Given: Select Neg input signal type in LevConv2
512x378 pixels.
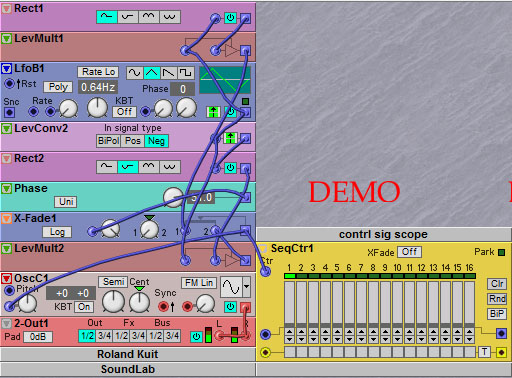Looking at the screenshot, I should 156,141.
